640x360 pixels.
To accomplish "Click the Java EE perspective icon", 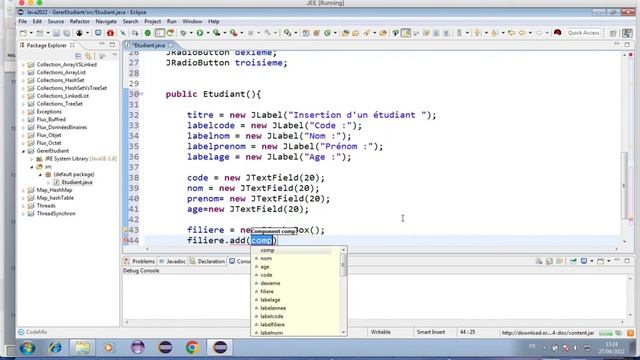I will coord(627,33).
